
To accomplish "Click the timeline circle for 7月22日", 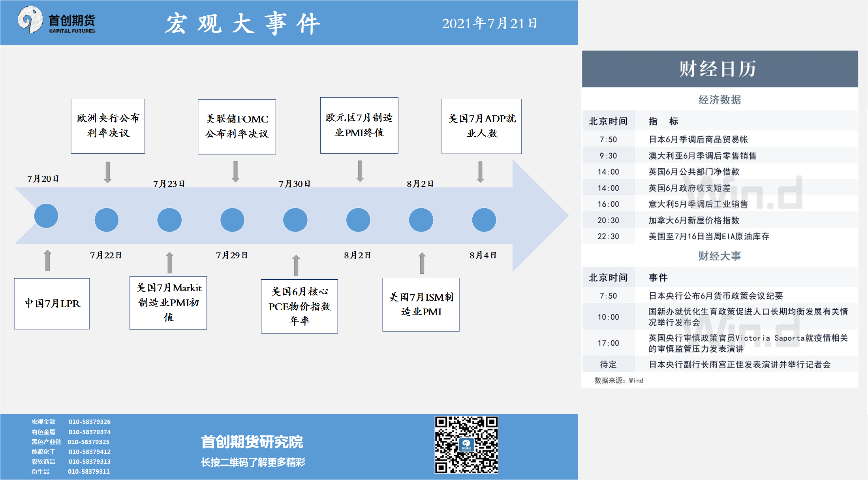I will (x=107, y=220).
